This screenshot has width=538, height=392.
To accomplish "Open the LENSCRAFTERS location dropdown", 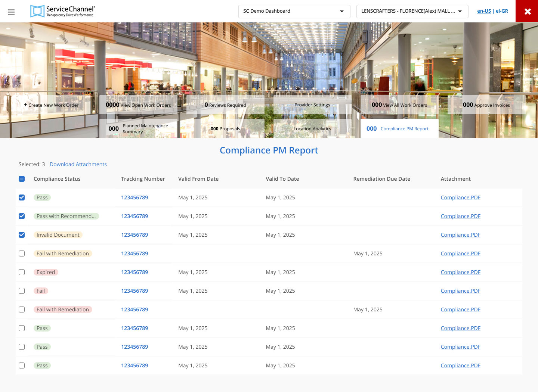I will pos(411,11).
